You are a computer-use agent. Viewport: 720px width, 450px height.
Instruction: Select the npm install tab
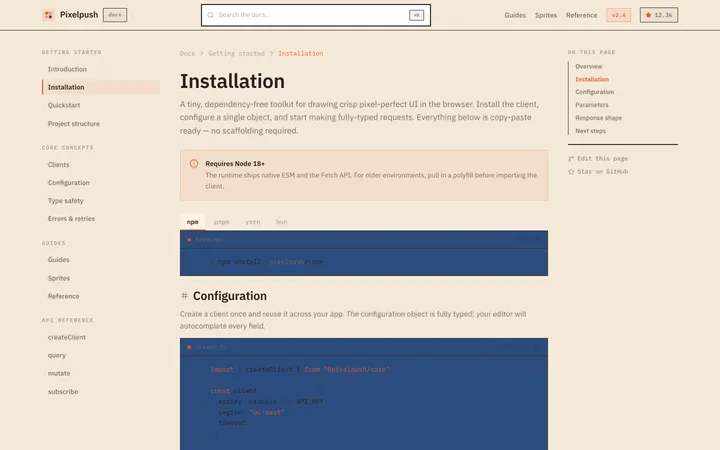192,222
